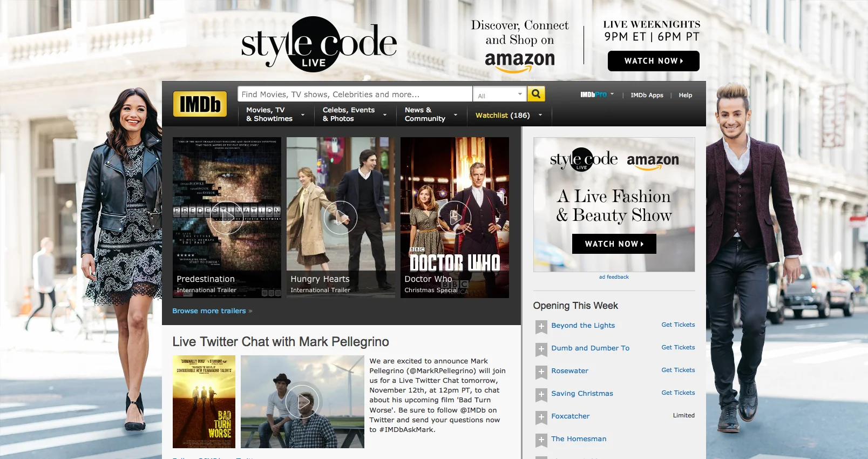Viewport: 868px width, 459px height.
Task: Add Rosewater to watchlist
Action: point(541,372)
